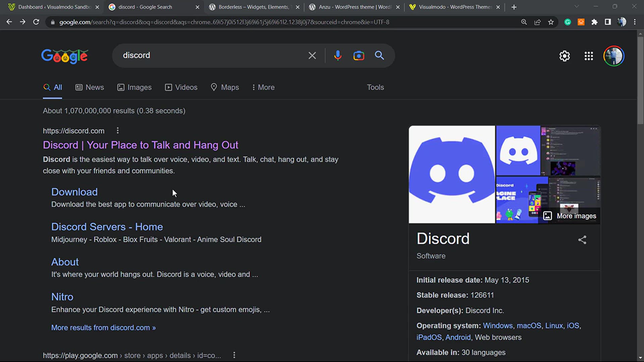
Task: Close the Anzu WordPress theme tab
Action: [x=398, y=7]
